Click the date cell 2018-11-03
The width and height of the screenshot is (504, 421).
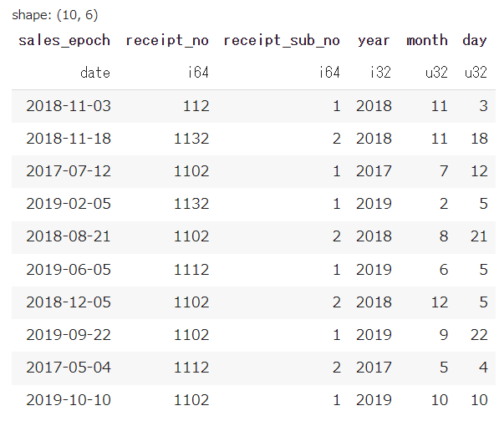click(x=69, y=106)
